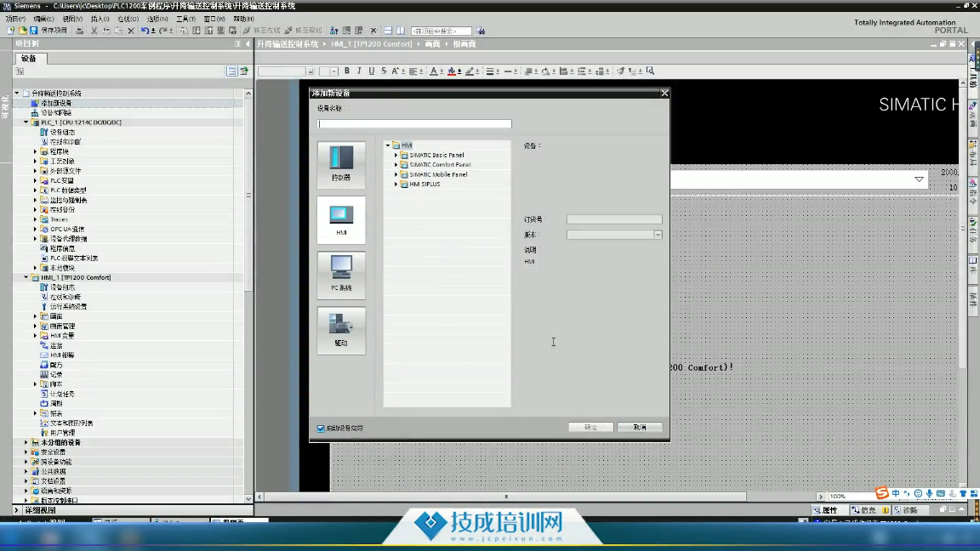Click the search-in-project text field
Screen dimensions: 980x551
(x=442, y=31)
